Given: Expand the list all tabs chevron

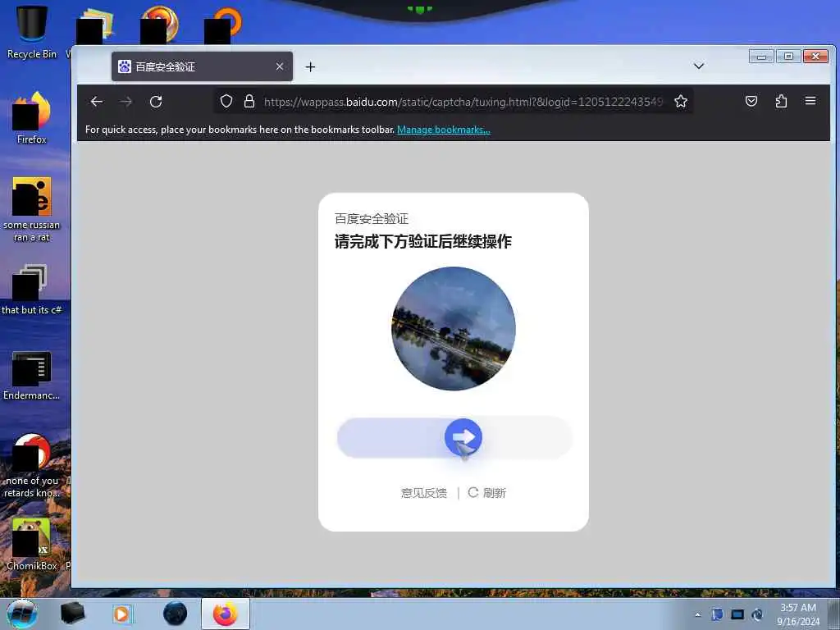Looking at the screenshot, I should click(x=699, y=66).
